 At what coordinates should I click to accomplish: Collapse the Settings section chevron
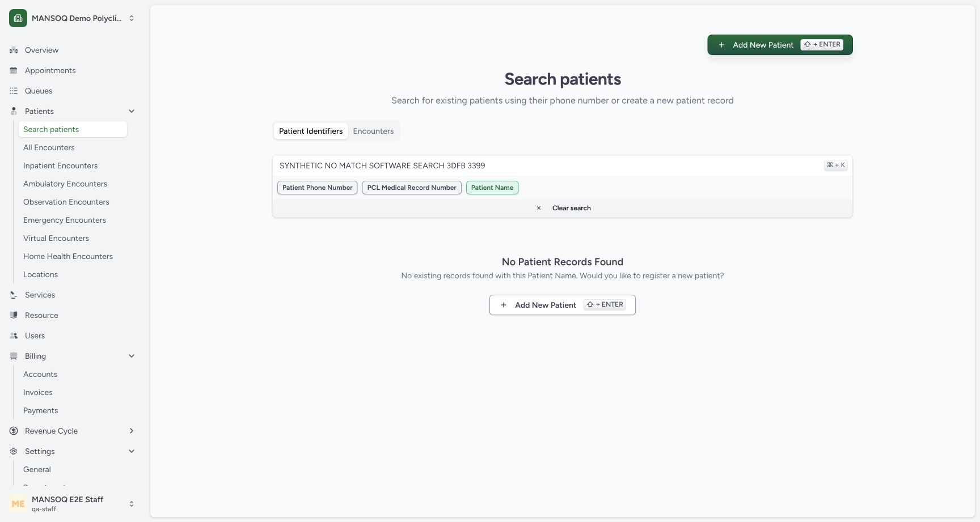pos(132,451)
